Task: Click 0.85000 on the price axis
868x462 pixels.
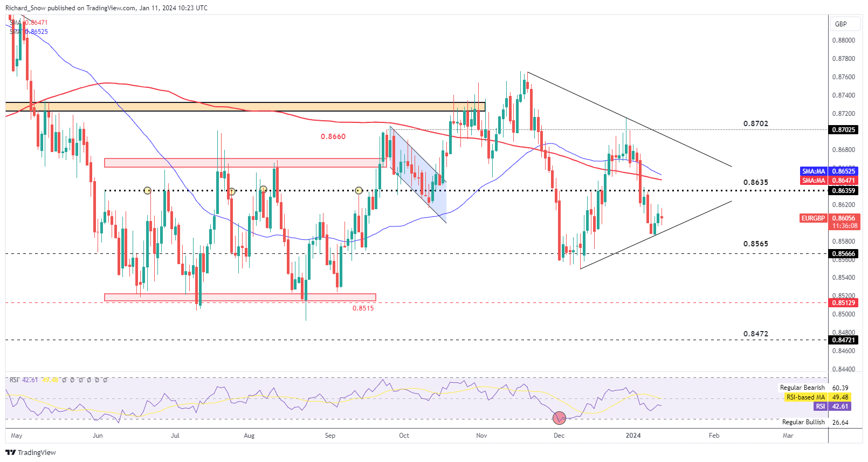Action: point(844,314)
